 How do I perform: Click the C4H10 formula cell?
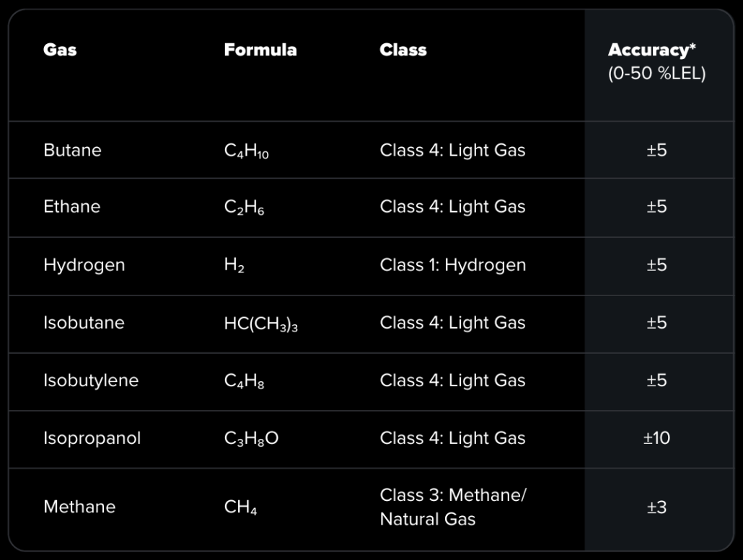[246, 151]
